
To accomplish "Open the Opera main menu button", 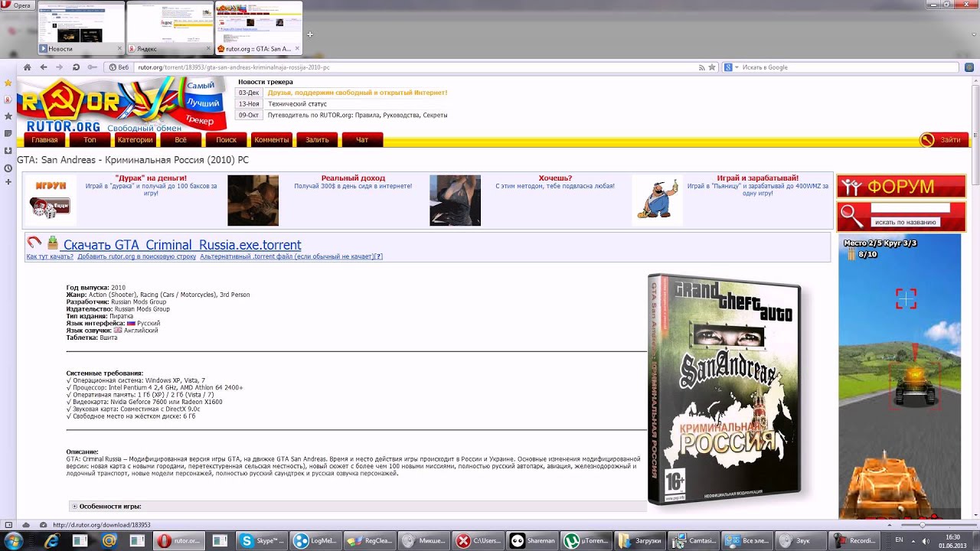I will coord(18,5).
